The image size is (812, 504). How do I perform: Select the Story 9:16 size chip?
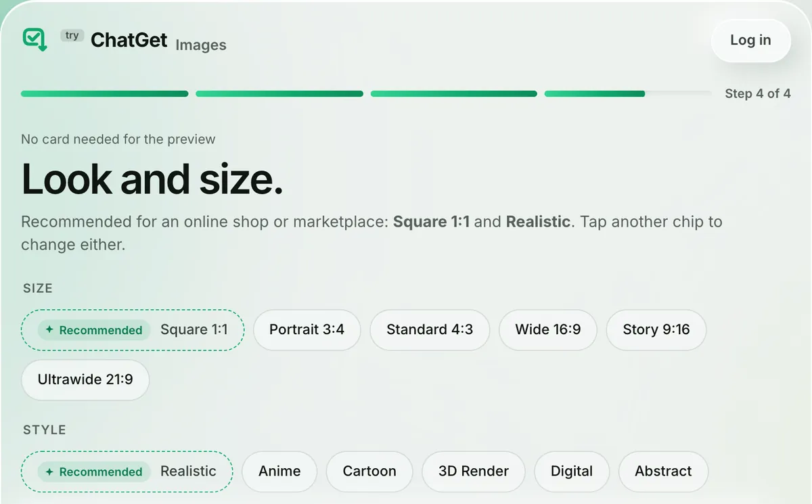pos(656,330)
